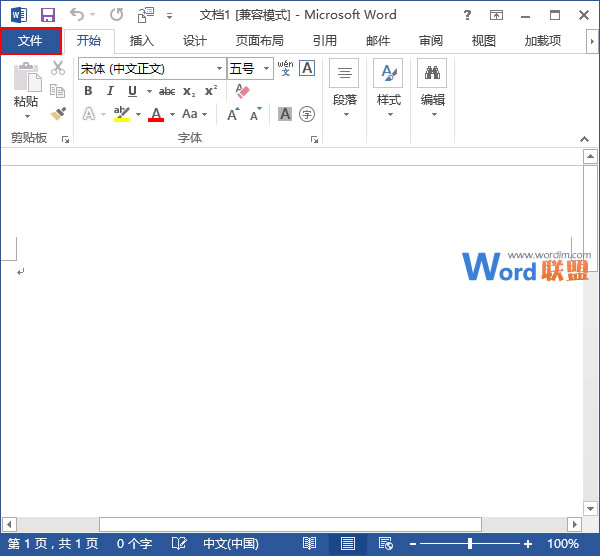Click Grow Font icon
600x556 pixels.
point(233,114)
